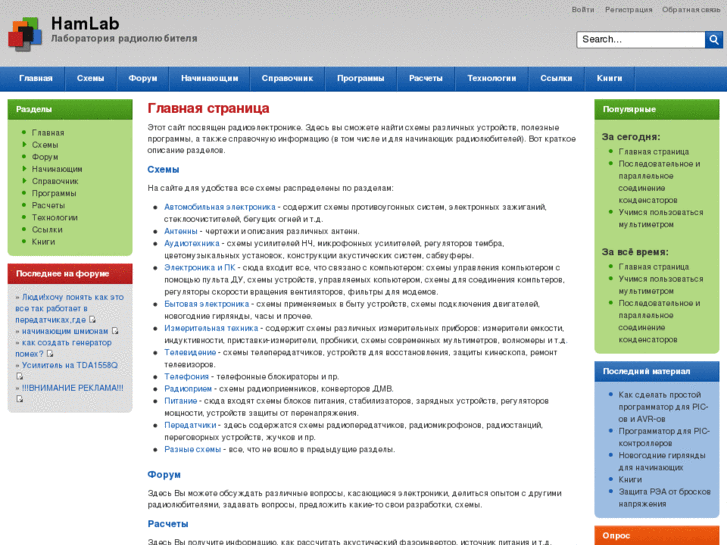Open the Главная tab in the blue navbar
Screen dimensions: 727x545
pyautogui.click(x=36, y=78)
